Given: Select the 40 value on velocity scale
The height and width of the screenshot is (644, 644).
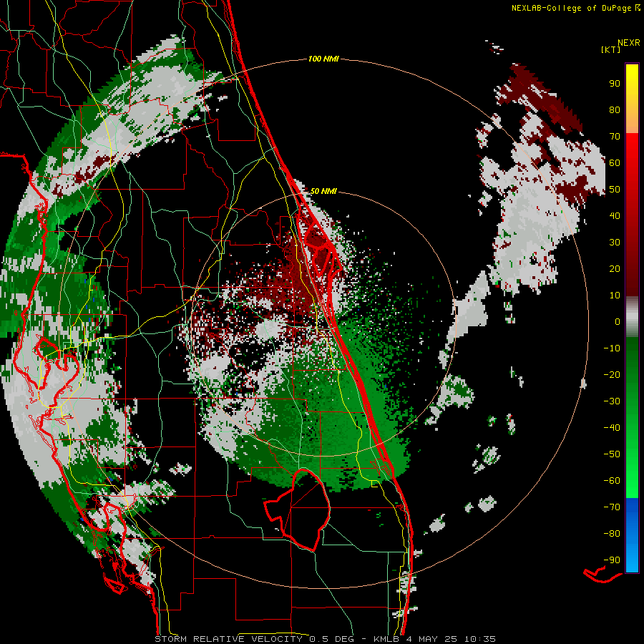Looking at the screenshot, I should [615, 215].
